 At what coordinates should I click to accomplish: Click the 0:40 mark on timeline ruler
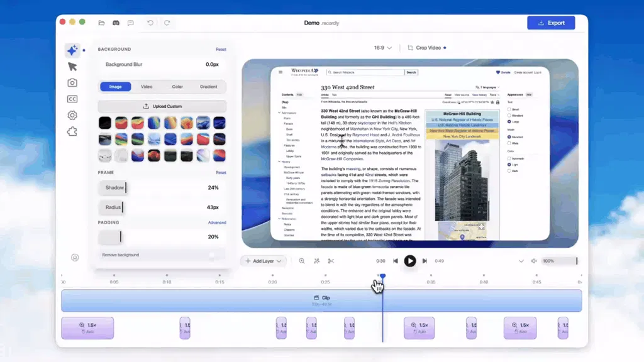[484, 282]
